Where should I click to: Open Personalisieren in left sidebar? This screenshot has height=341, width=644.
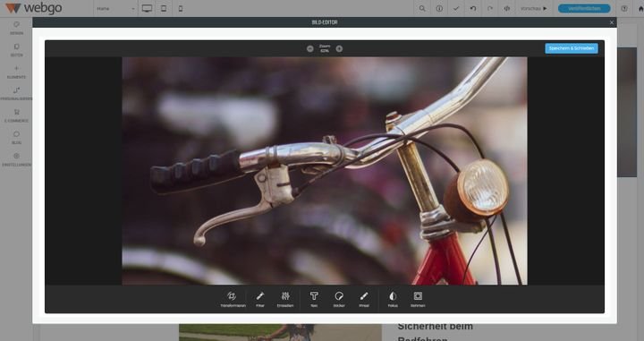pyautogui.click(x=16, y=94)
